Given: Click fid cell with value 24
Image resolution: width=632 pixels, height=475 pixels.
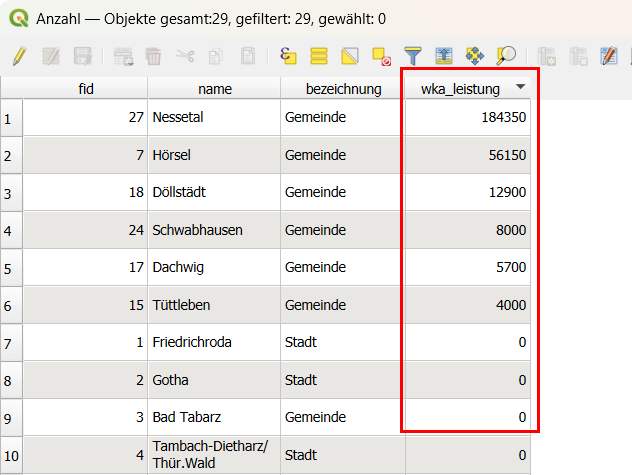Looking at the screenshot, I should click(85, 230).
